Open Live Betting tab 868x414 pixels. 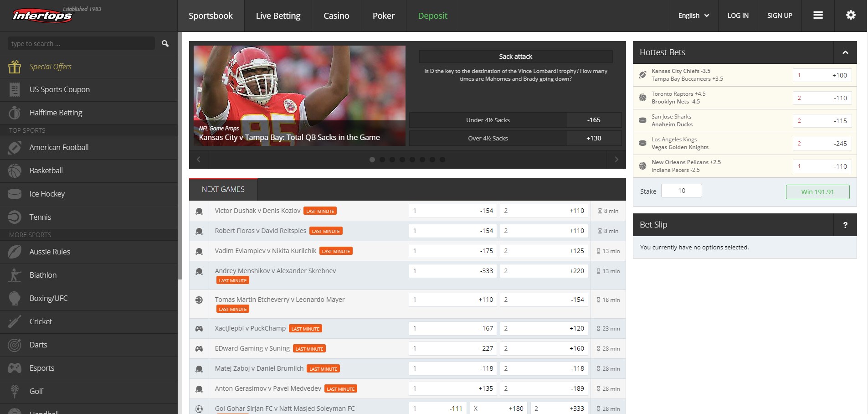[x=278, y=16]
